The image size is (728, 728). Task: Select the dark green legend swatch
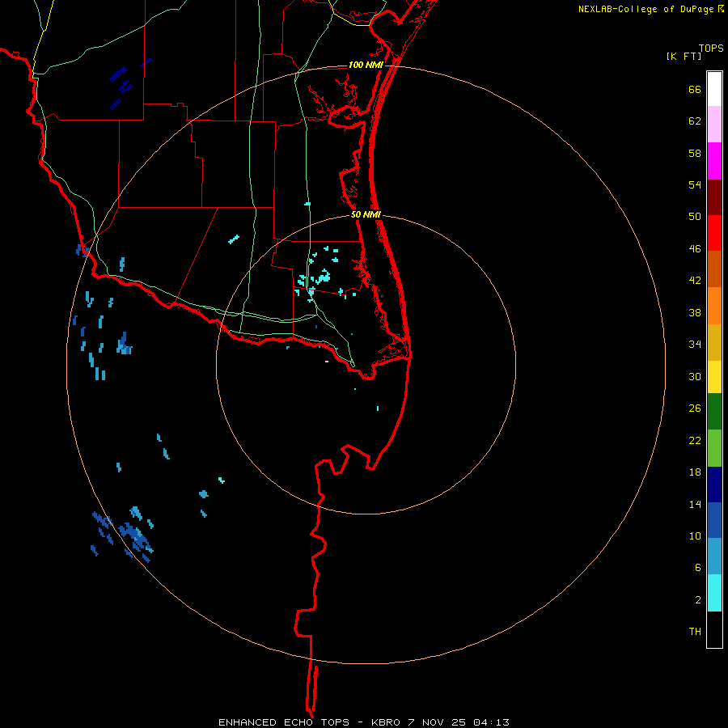(714, 412)
